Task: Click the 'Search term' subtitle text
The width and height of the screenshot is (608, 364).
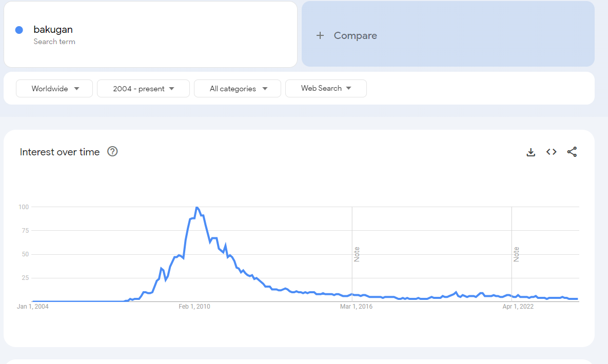Action: coord(54,42)
